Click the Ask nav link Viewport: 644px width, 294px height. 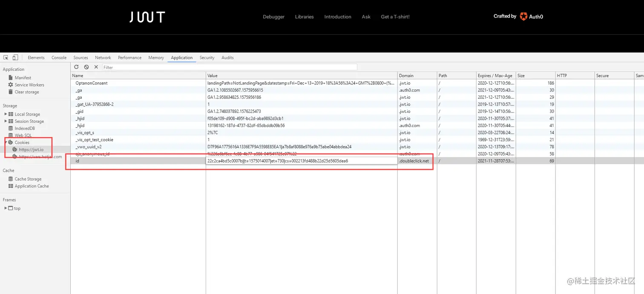[x=366, y=17]
